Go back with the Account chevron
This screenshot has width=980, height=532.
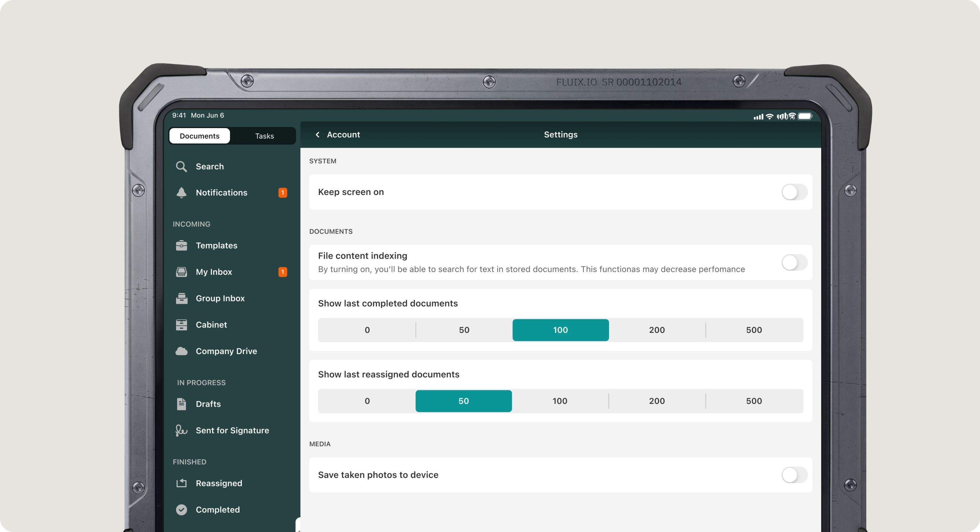318,135
